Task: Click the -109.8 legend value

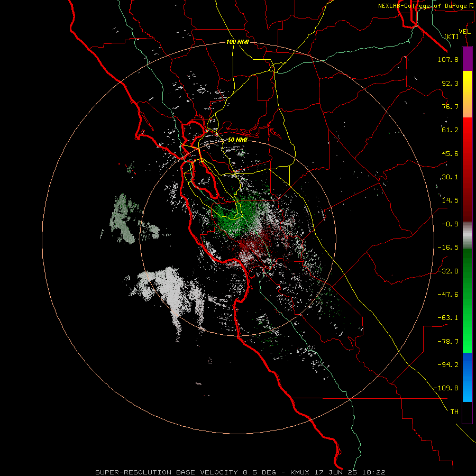Action: point(446,388)
